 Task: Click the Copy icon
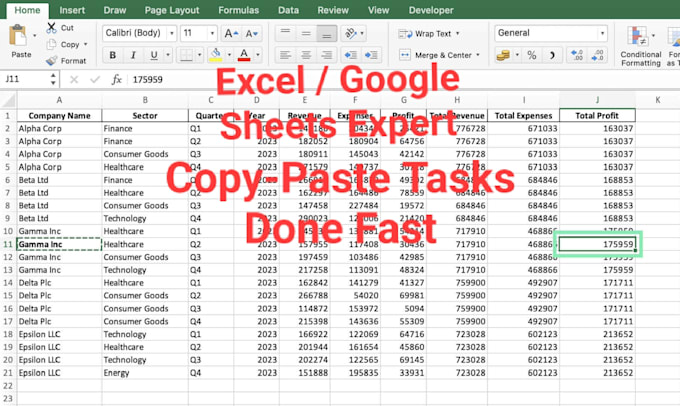coord(52,44)
